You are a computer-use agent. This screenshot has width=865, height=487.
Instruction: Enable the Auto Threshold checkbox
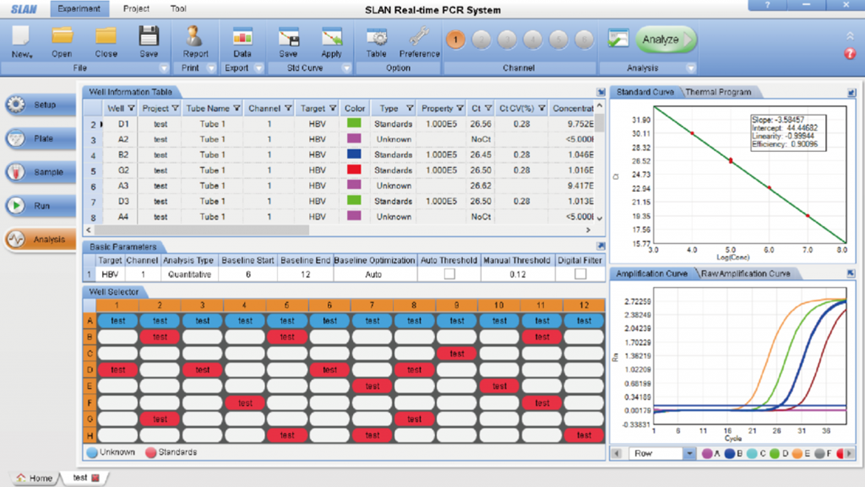pos(449,274)
